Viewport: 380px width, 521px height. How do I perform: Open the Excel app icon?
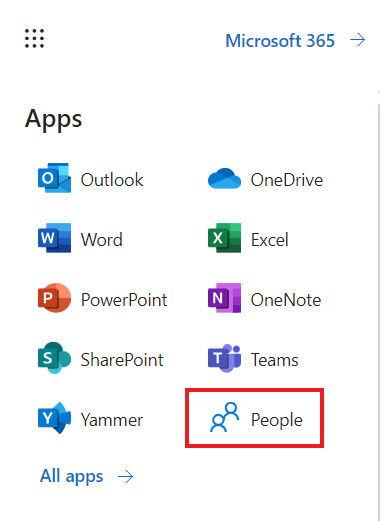224,238
